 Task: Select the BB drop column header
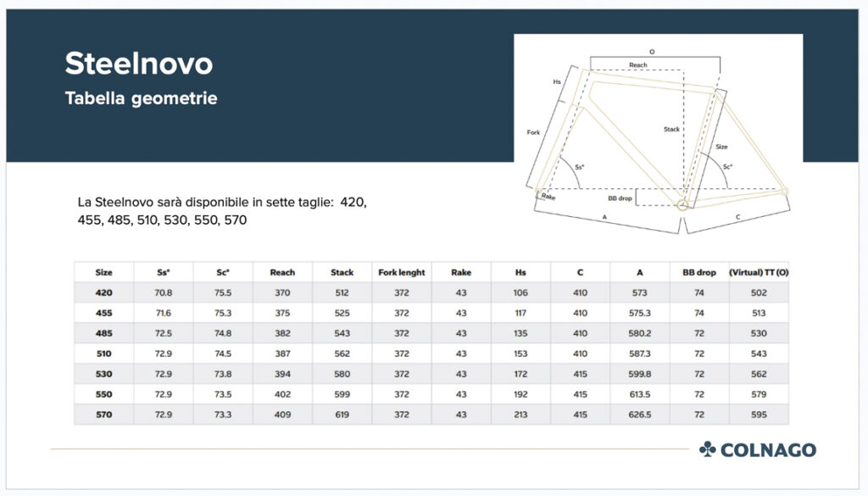tap(699, 272)
